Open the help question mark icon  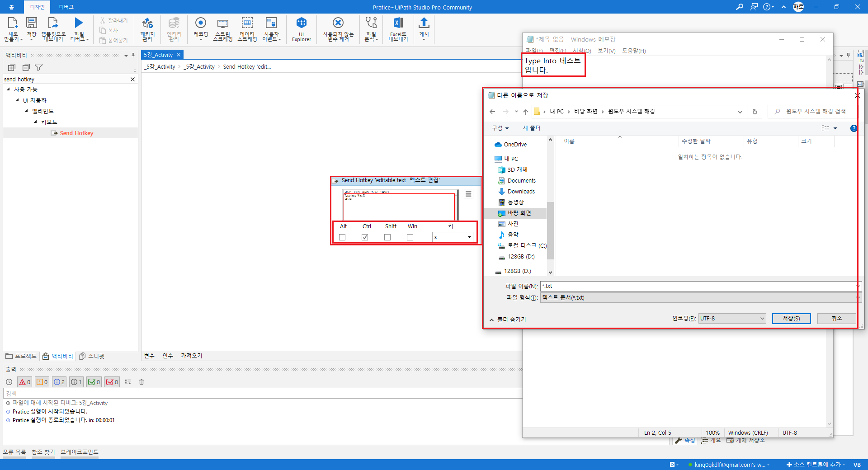(x=767, y=7)
